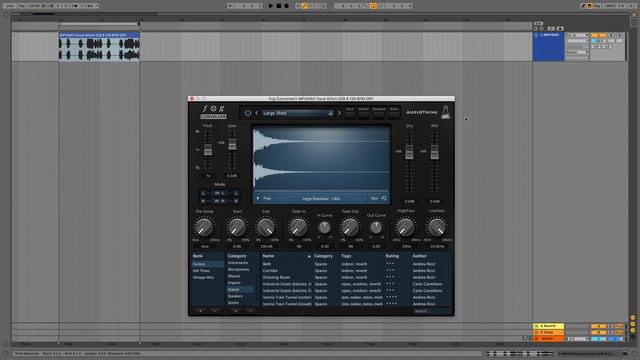Click the Start knob
This screenshot has height=360, width=640.
[237, 227]
